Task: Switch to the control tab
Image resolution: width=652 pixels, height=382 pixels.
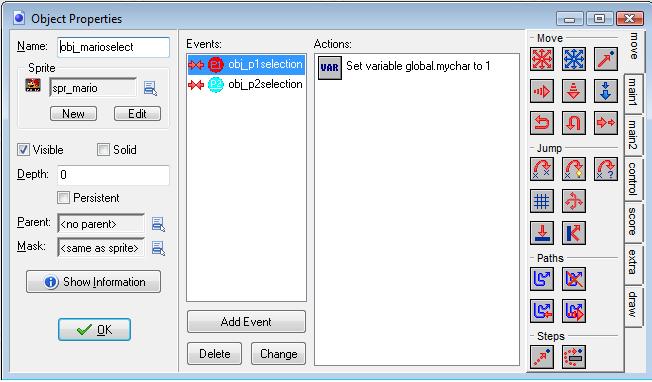Action: [x=633, y=179]
